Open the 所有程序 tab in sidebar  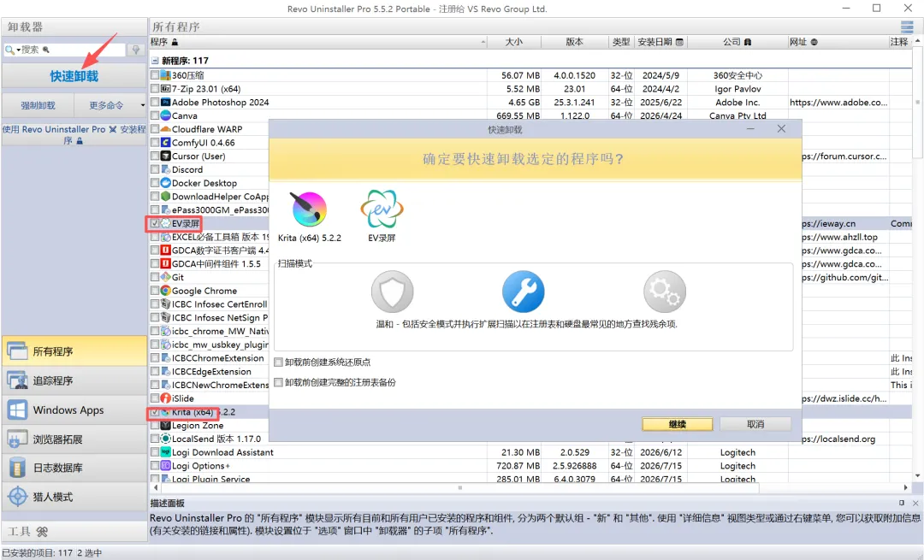(74, 351)
